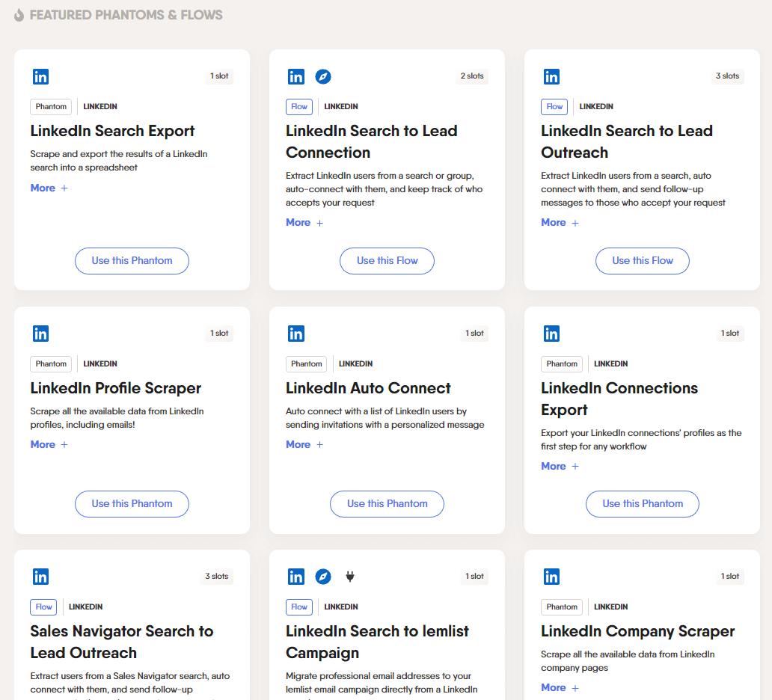
Task: Expand More on LinkedIn Auto Connect card
Action: pos(304,444)
